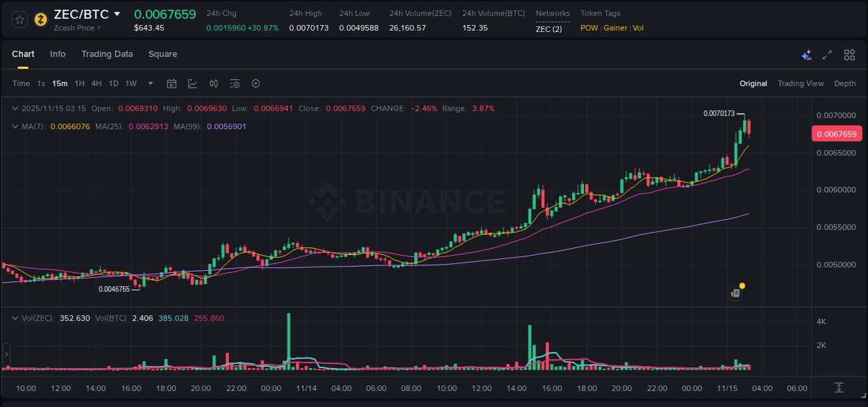Image resolution: width=868 pixels, height=407 pixels.
Task: Switch to the Trading Data tab
Action: tap(107, 54)
